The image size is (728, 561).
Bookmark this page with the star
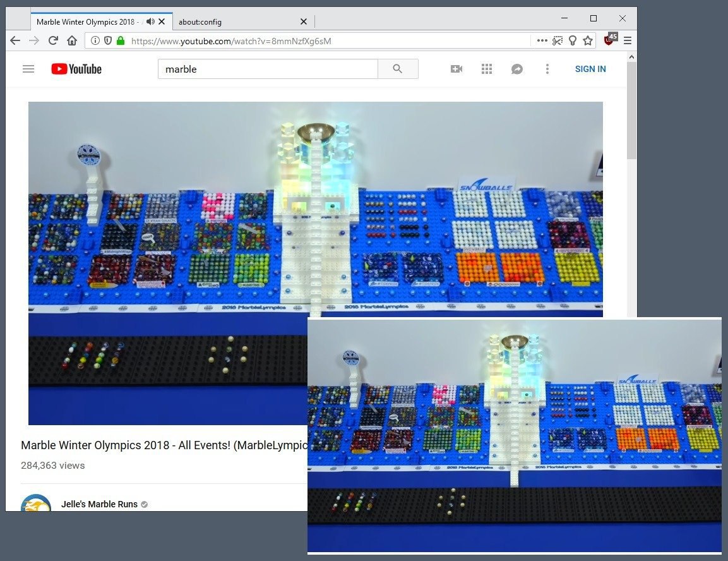coord(588,41)
